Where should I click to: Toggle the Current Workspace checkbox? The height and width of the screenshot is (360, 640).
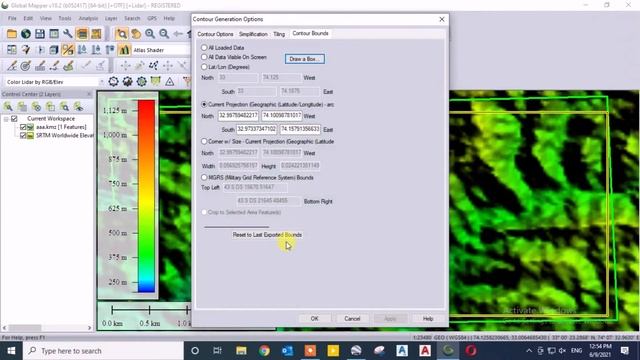coord(14,118)
